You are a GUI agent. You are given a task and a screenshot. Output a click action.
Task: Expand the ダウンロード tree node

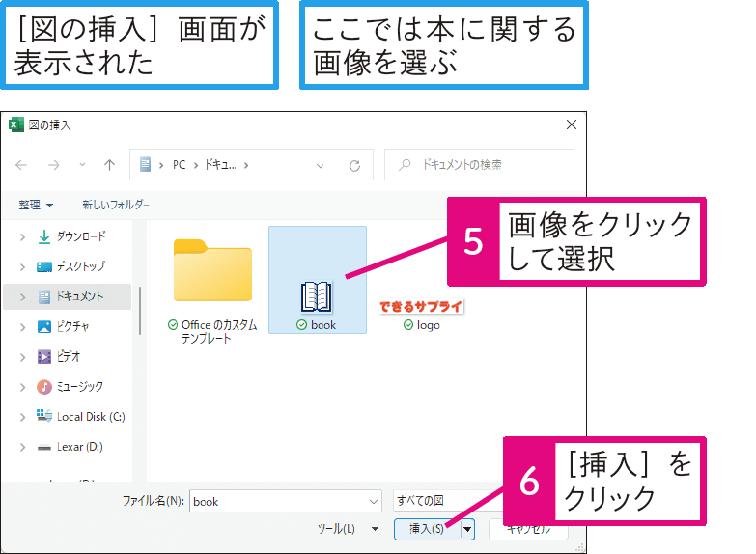click(x=22, y=237)
